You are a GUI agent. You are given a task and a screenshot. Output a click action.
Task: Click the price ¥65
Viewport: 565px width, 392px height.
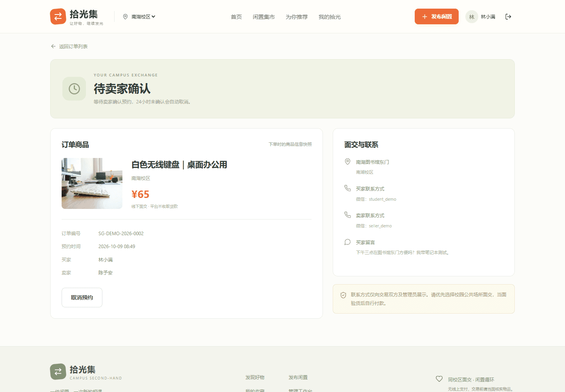140,194
